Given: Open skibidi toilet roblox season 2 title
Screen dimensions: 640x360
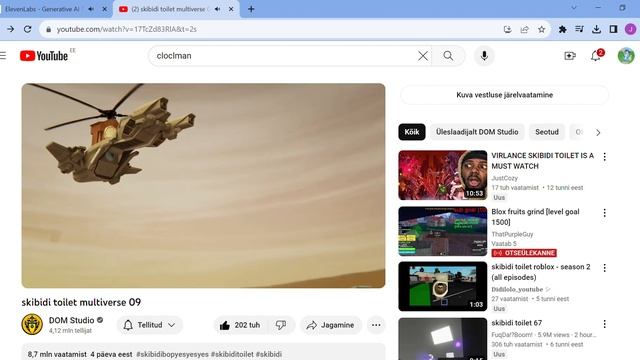Looking at the screenshot, I should 541,272.
